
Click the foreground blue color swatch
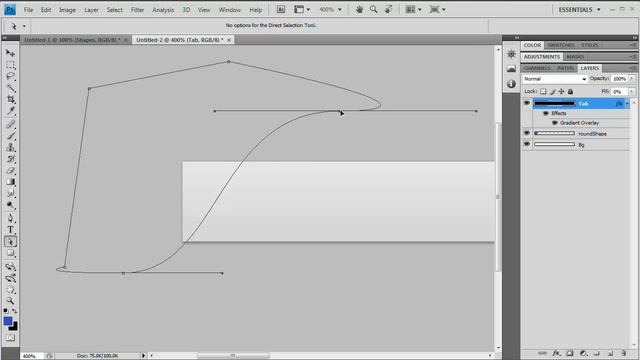[7, 321]
